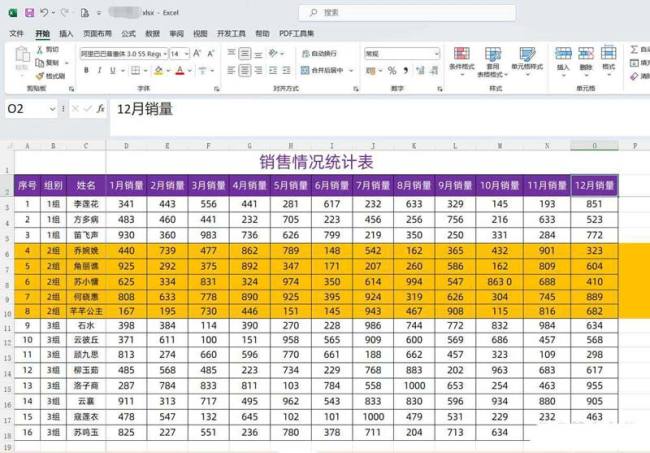
Task: Open the font size 14 dropdown
Action: [187, 54]
